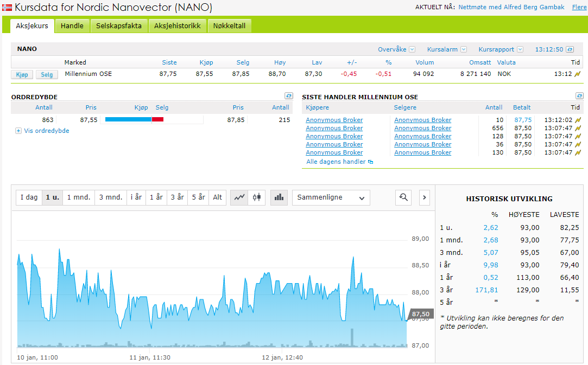
Task: Open the Overvåke dropdown
Action: pos(412,49)
